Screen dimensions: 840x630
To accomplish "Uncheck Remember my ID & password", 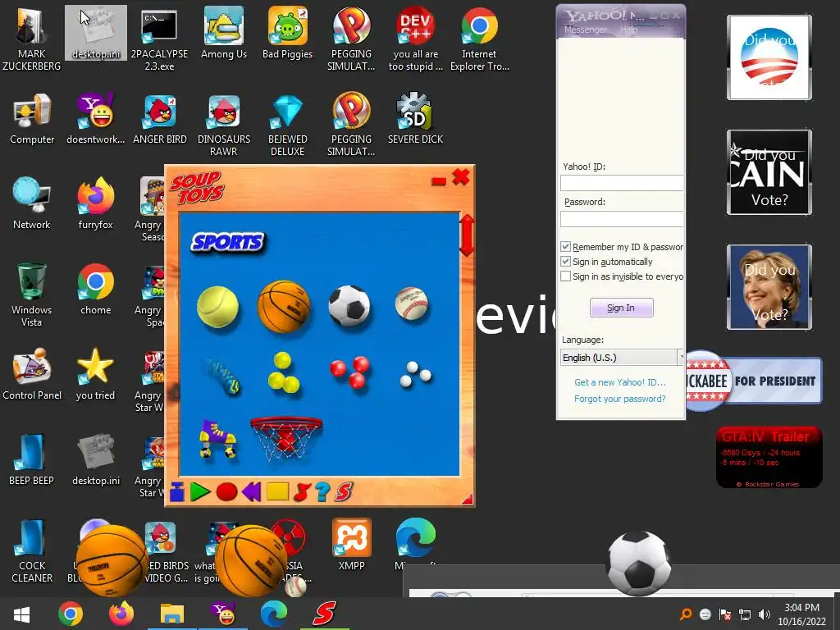I will (565, 247).
